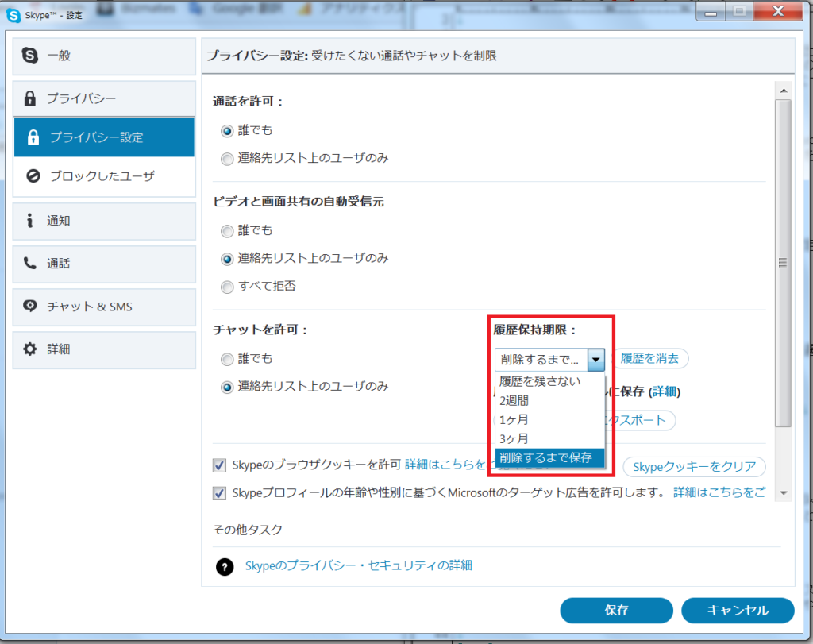Click the blocked-user icon for ブロックしたユーザ
Image resolution: width=813 pixels, height=644 pixels.
(33, 175)
